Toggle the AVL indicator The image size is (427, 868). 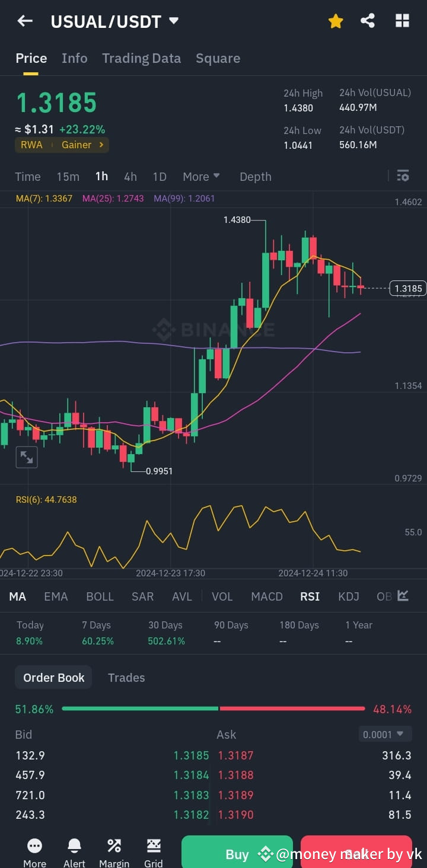(182, 596)
